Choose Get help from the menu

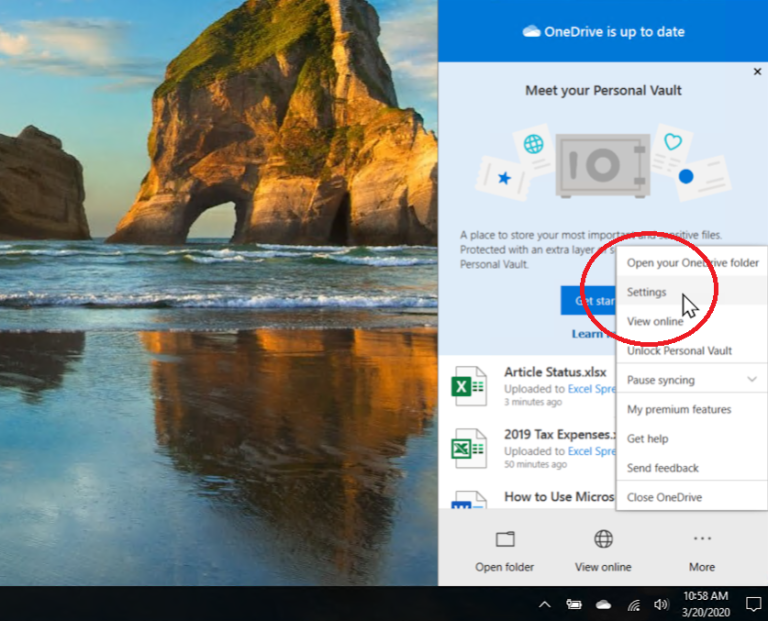tap(692, 439)
